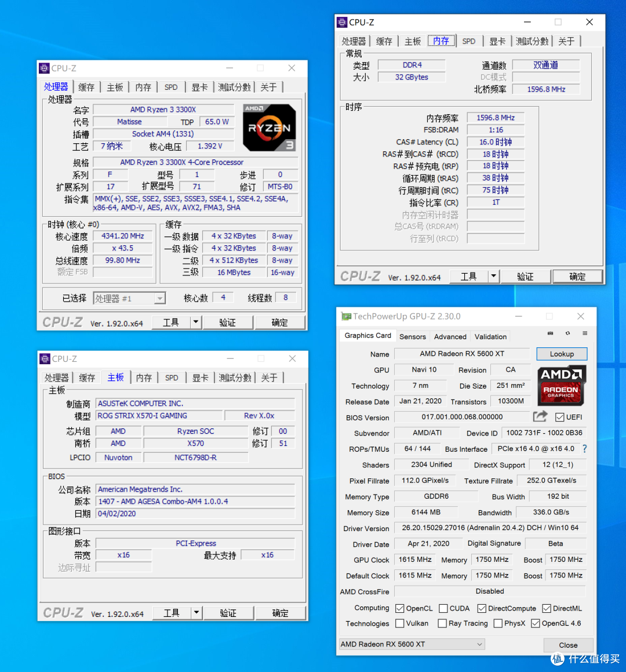Toggle the DirectCompute checkbox
The image size is (626, 672).
click(x=482, y=608)
